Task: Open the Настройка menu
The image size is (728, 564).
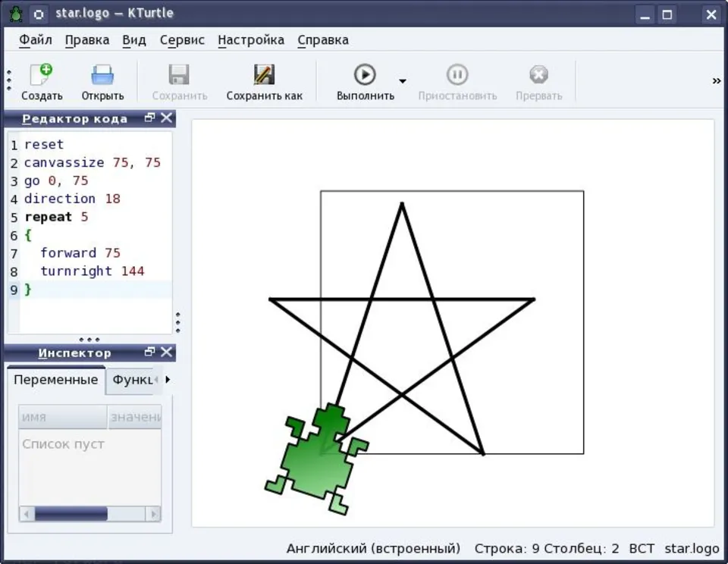Action: point(251,40)
